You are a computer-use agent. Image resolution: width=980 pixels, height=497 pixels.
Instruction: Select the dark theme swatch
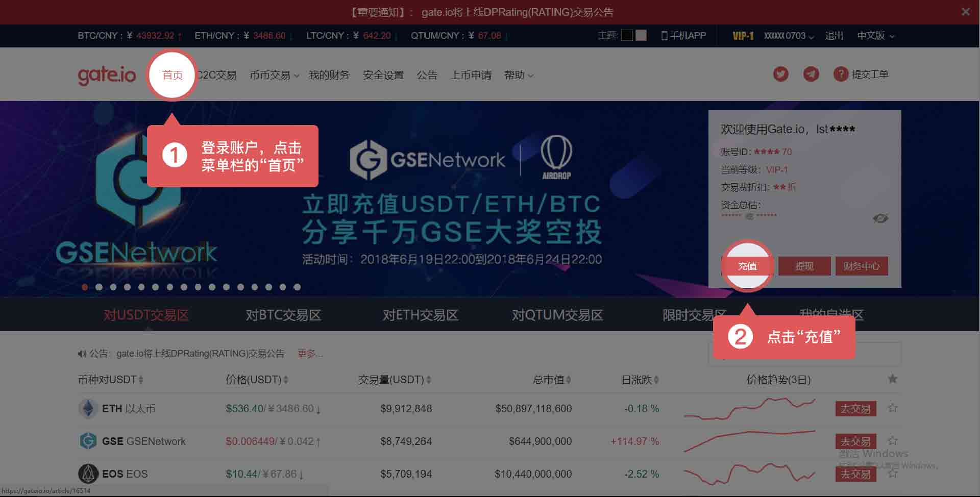[627, 35]
